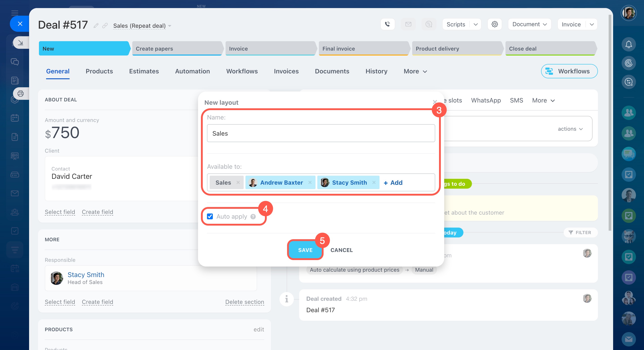
Task: Click the pencil edit icon beside deal title
Action: pos(96,26)
